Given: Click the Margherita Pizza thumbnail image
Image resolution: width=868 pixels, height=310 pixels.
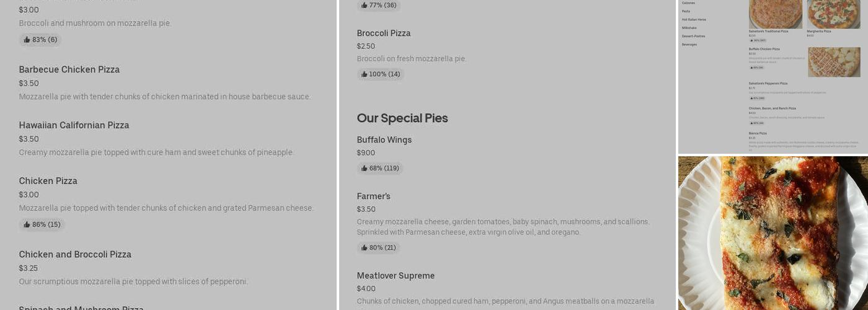Looking at the screenshot, I should tap(833, 14).
